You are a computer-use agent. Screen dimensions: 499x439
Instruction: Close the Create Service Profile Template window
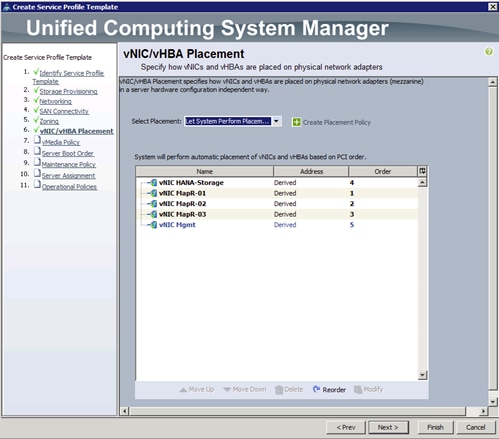(493, 7)
